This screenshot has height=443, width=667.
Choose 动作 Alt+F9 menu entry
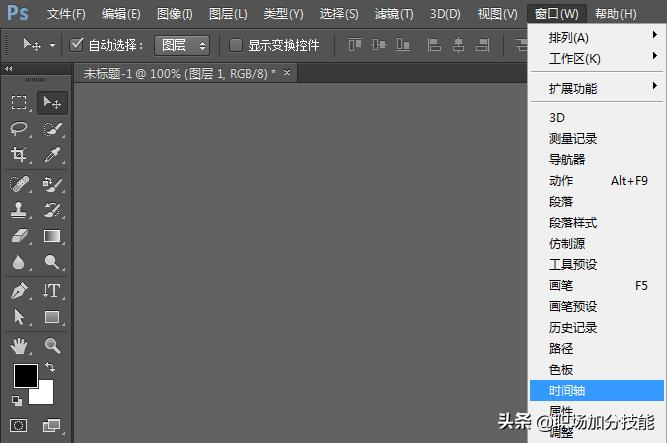click(x=596, y=180)
